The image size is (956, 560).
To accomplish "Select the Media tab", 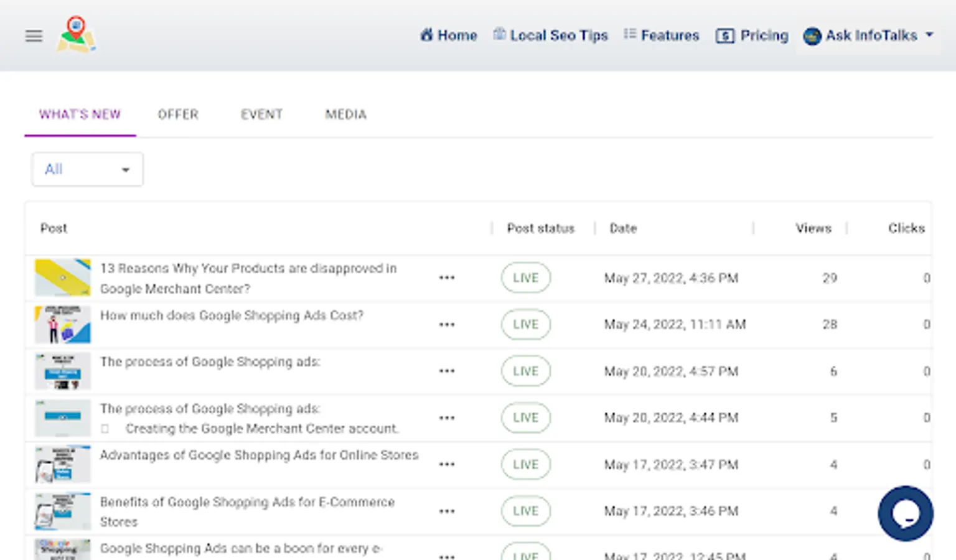I will pos(345,114).
